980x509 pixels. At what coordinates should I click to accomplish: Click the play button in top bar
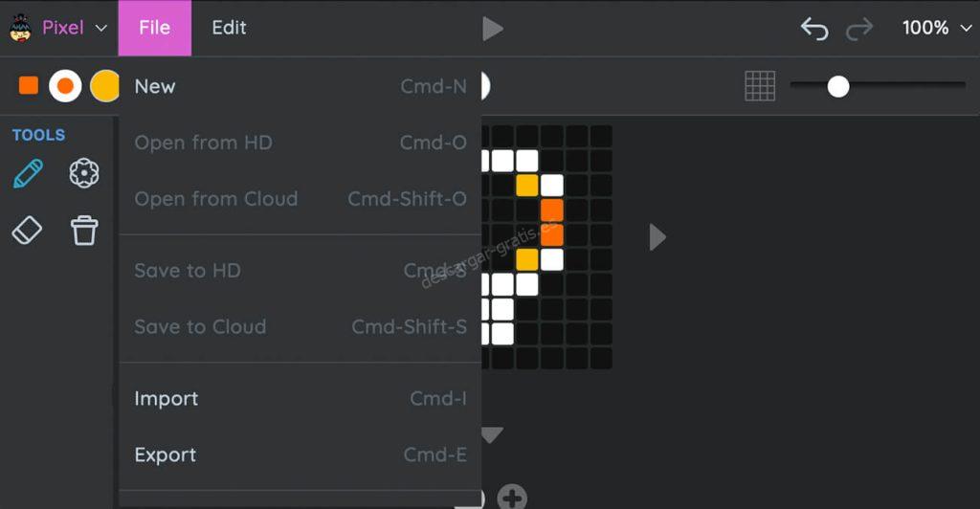click(x=493, y=29)
